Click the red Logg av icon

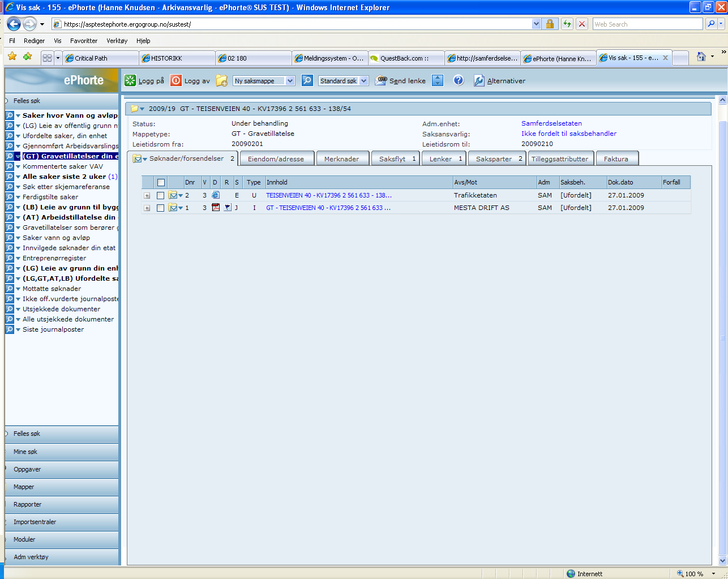coord(176,80)
